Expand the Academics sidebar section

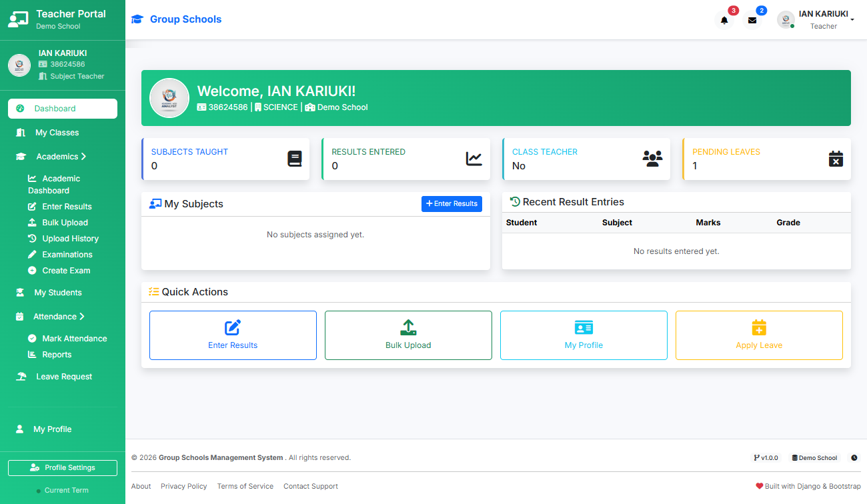[63, 157]
